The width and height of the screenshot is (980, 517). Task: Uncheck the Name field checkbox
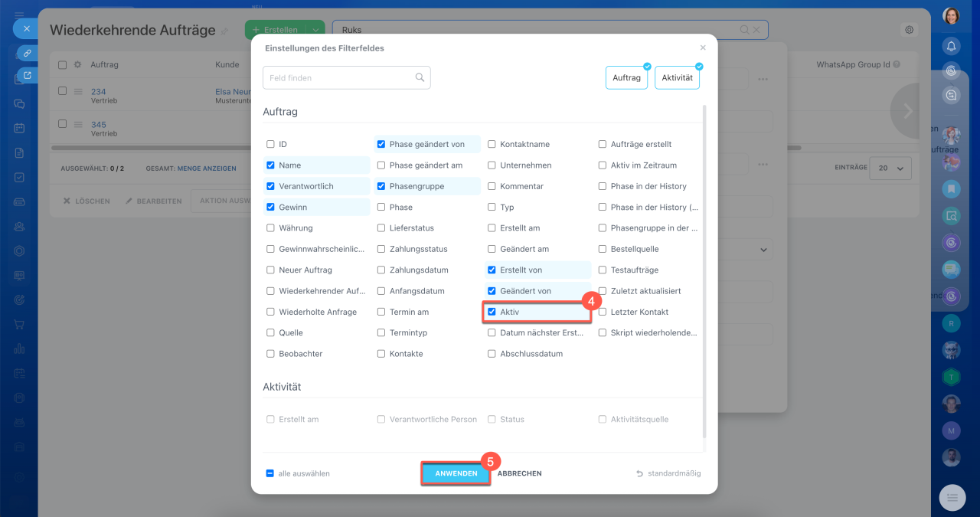[x=270, y=165]
